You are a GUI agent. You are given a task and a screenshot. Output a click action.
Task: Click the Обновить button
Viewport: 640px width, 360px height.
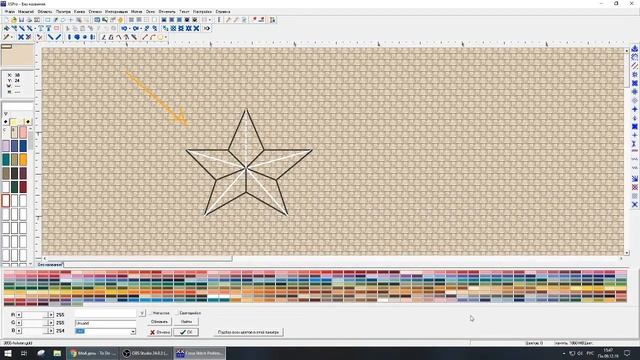pos(159,322)
